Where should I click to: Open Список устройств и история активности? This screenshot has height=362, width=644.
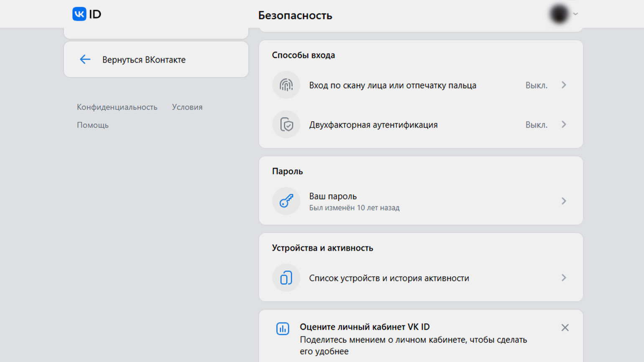pos(389,278)
